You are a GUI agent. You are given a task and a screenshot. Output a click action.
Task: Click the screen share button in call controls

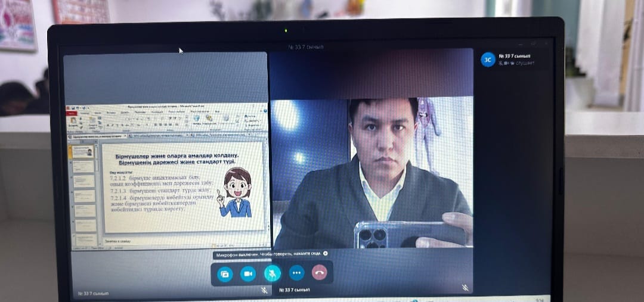(225, 273)
